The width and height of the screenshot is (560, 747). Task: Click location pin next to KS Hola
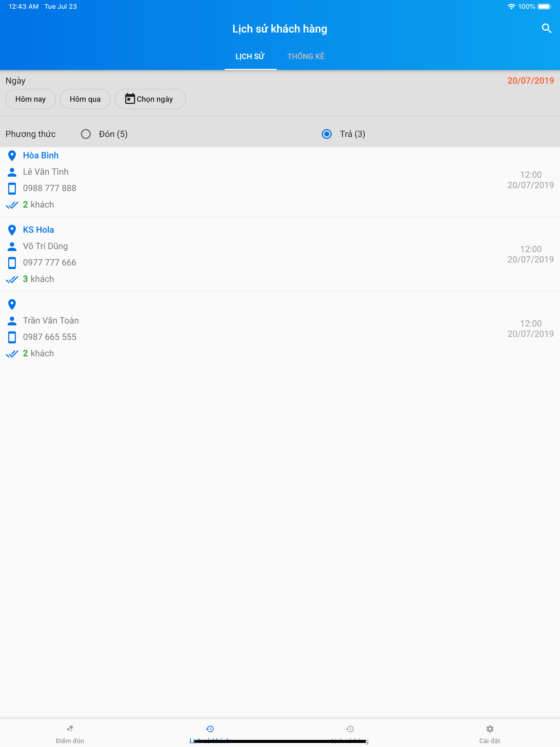point(12,230)
